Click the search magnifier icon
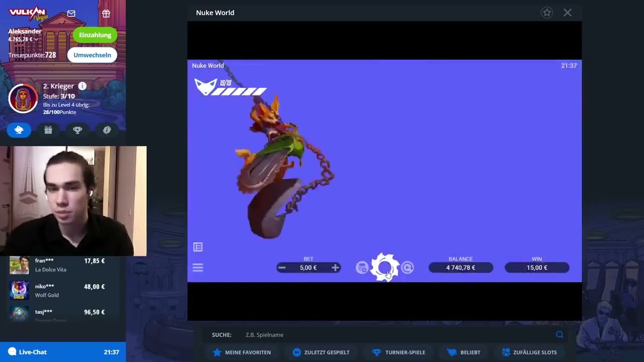Screen dimensions: 644x362 coord(559,335)
